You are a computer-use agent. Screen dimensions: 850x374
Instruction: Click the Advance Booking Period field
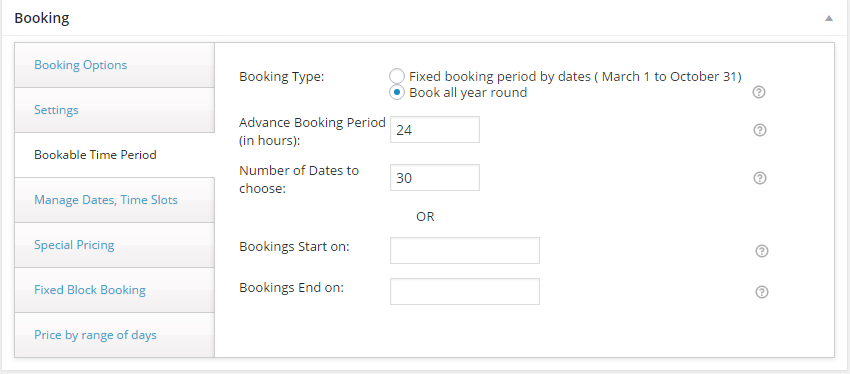(x=435, y=130)
